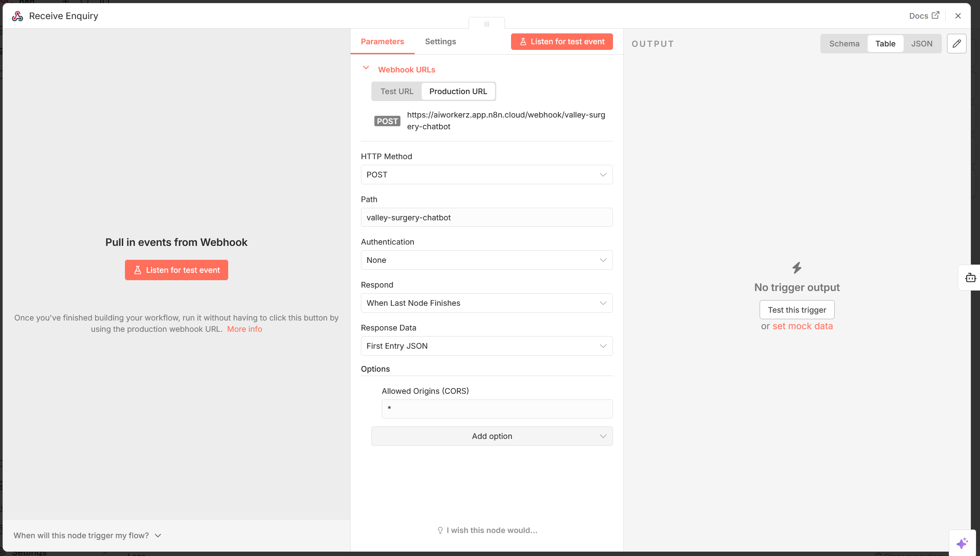Open the Respond dropdown
Image resolution: width=980 pixels, height=556 pixels.
tap(486, 303)
